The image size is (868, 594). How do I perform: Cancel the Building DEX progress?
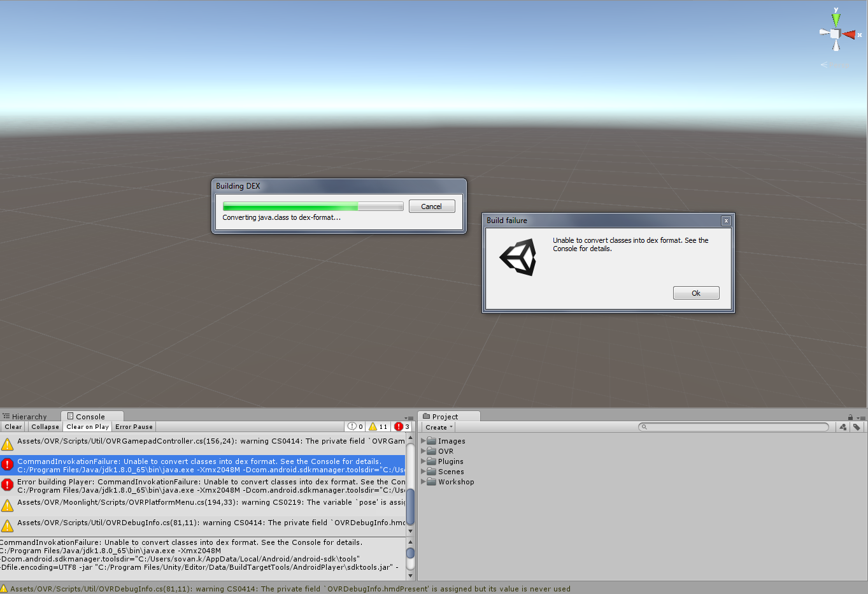(x=431, y=206)
